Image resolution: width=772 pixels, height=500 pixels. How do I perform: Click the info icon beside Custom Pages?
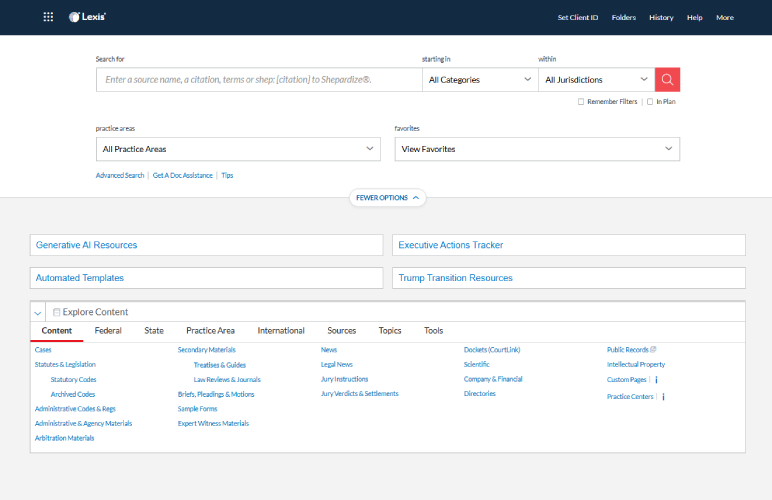pos(656,380)
